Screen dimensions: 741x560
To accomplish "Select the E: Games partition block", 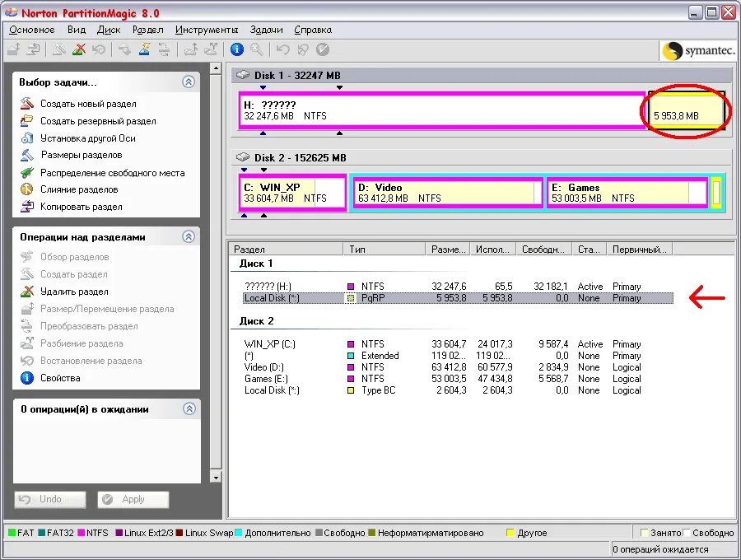I will 627,193.
